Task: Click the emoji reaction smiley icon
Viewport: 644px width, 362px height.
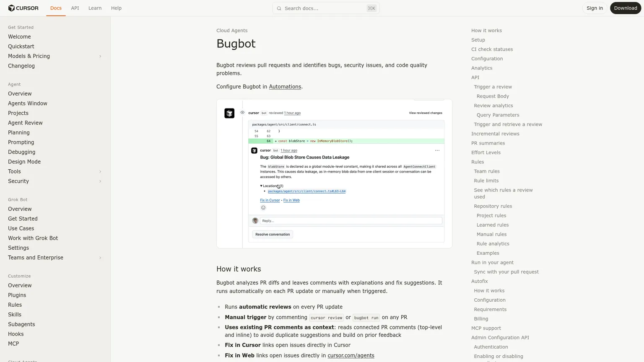Action: pos(263,208)
